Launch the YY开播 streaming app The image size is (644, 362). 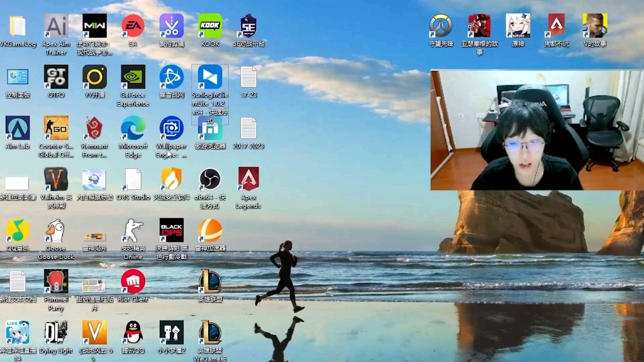(94, 77)
